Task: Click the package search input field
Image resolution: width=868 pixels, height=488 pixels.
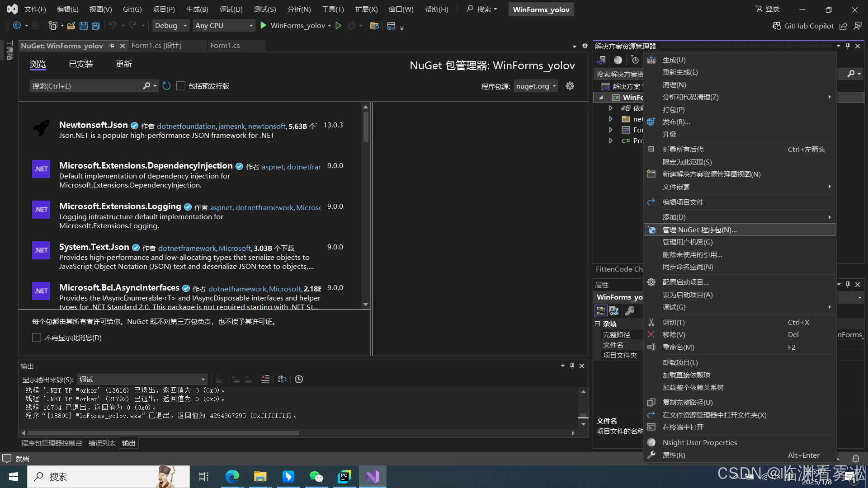Action: tap(86, 86)
